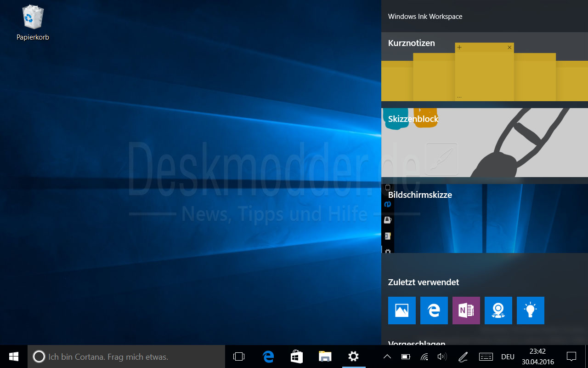Open the Action Center notifications icon
Screen dimensions: 588x368
tap(571, 356)
